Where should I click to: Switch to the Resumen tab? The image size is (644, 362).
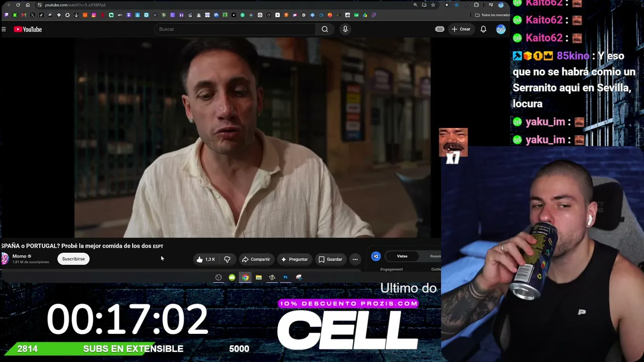[x=435, y=256]
